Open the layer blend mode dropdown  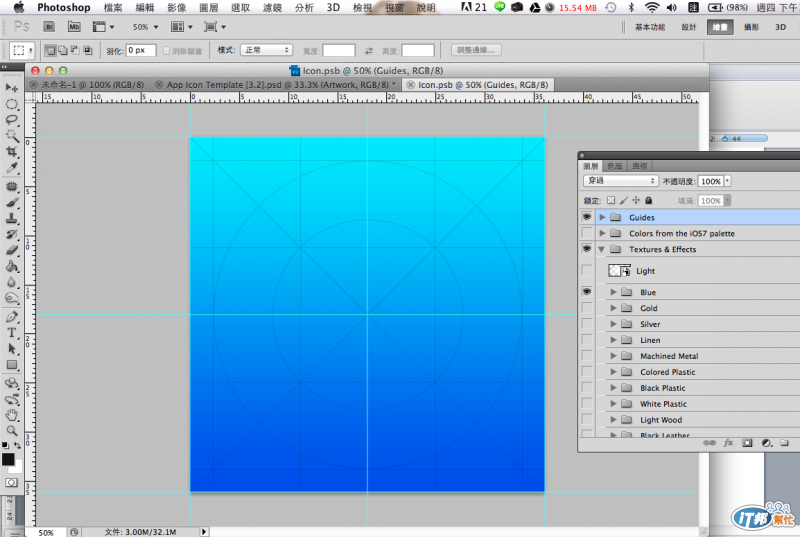pyautogui.click(x=621, y=182)
